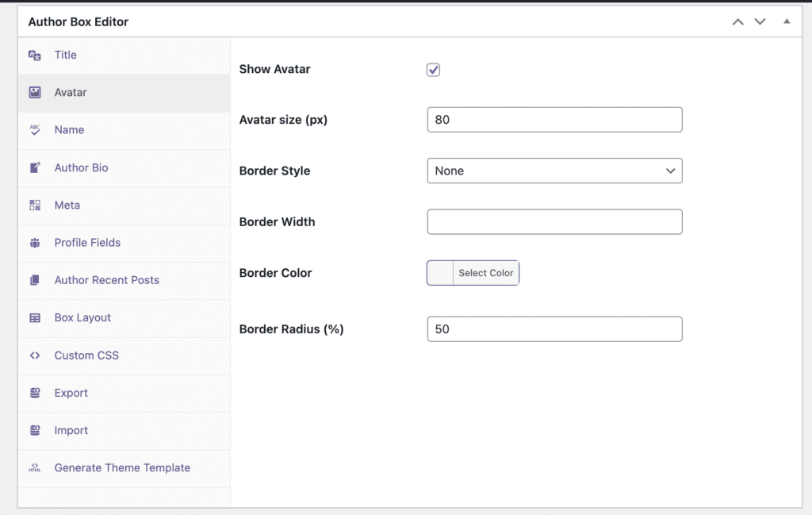The height and width of the screenshot is (515, 812).
Task: Select the Custom CSS code icon
Action: tap(34, 356)
